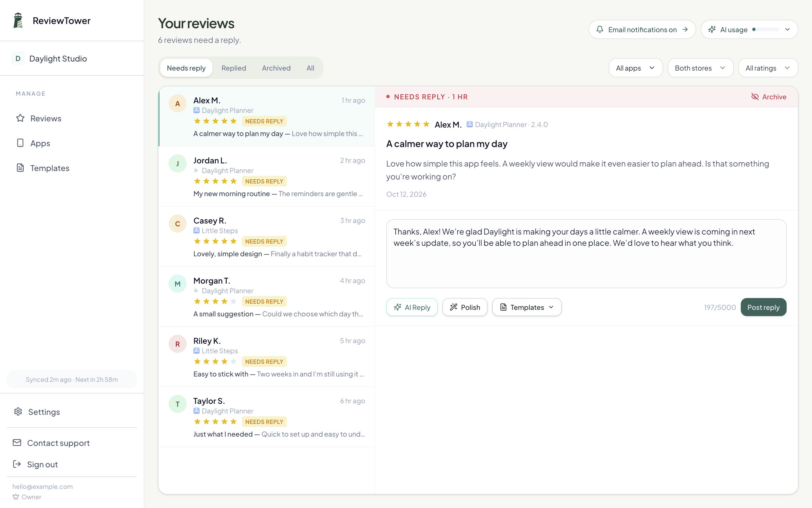Click Riley K.'s avatar circle

(178, 344)
